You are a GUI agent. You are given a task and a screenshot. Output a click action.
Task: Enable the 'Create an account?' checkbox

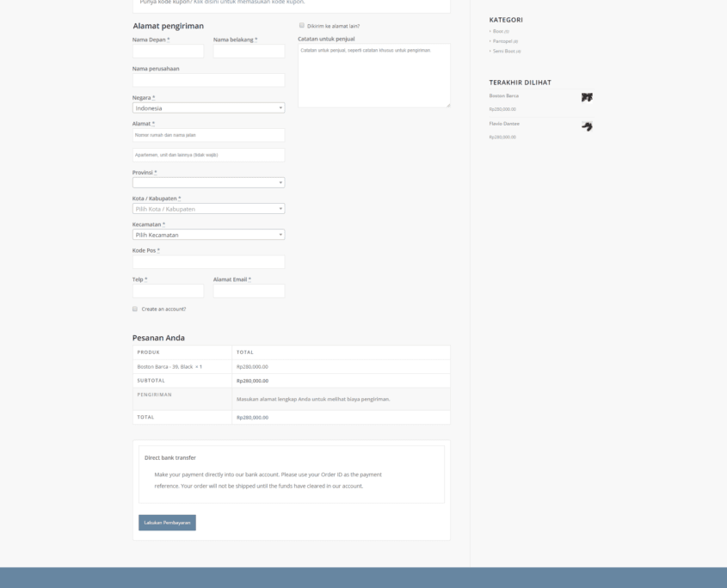click(135, 309)
